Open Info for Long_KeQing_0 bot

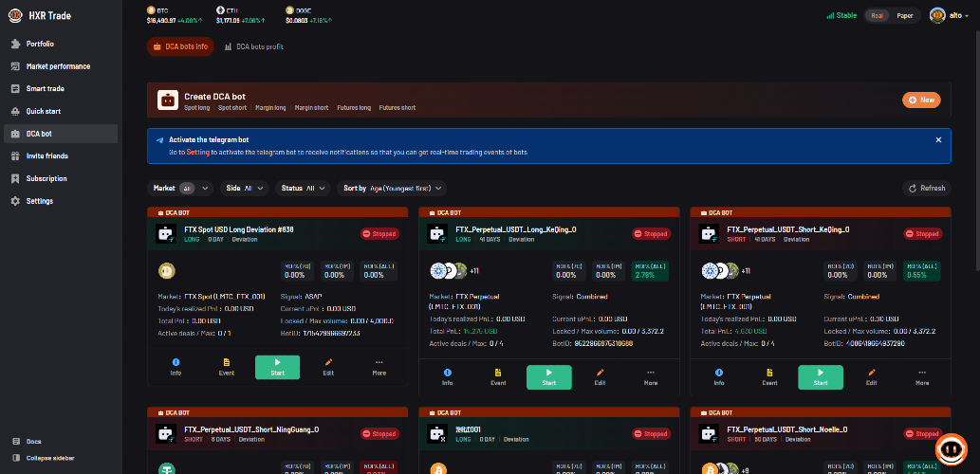point(448,377)
